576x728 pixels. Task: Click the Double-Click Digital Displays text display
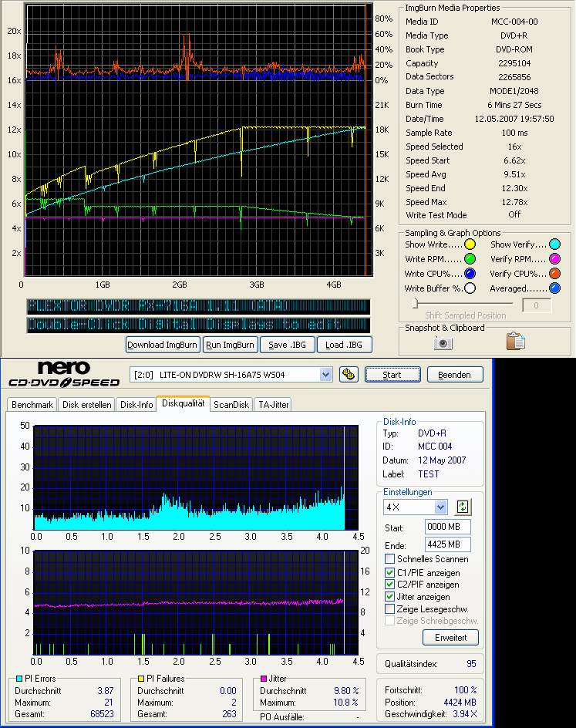coord(198,325)
